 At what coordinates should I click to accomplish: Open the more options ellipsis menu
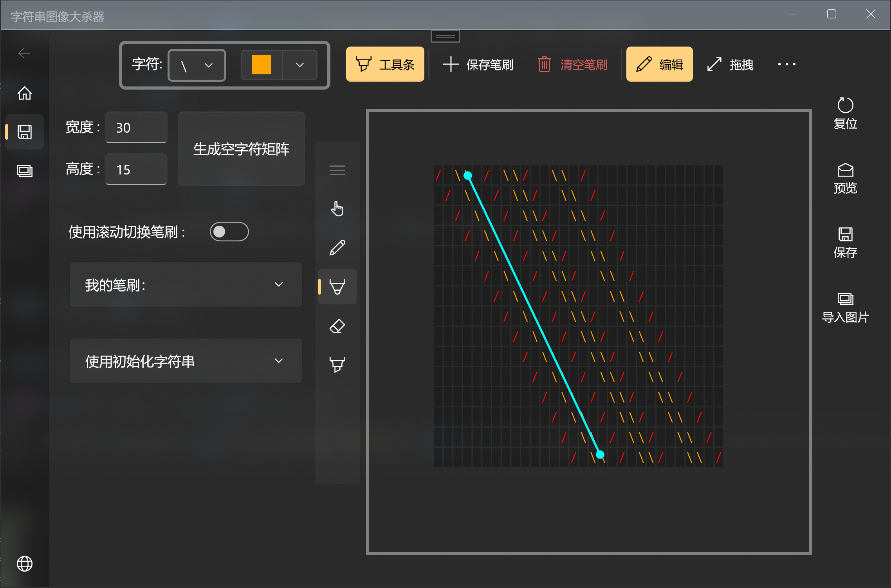click(x=787, y=64)
